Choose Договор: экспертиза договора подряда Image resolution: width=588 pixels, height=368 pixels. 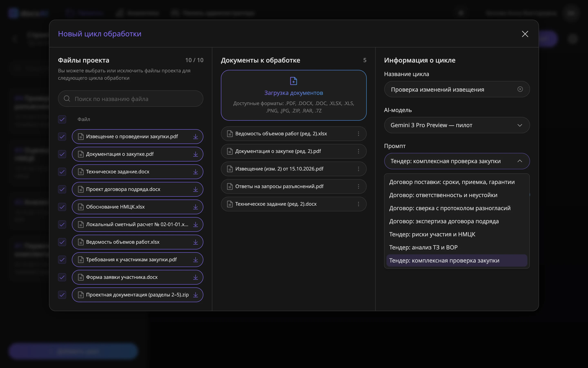point(457,221)
